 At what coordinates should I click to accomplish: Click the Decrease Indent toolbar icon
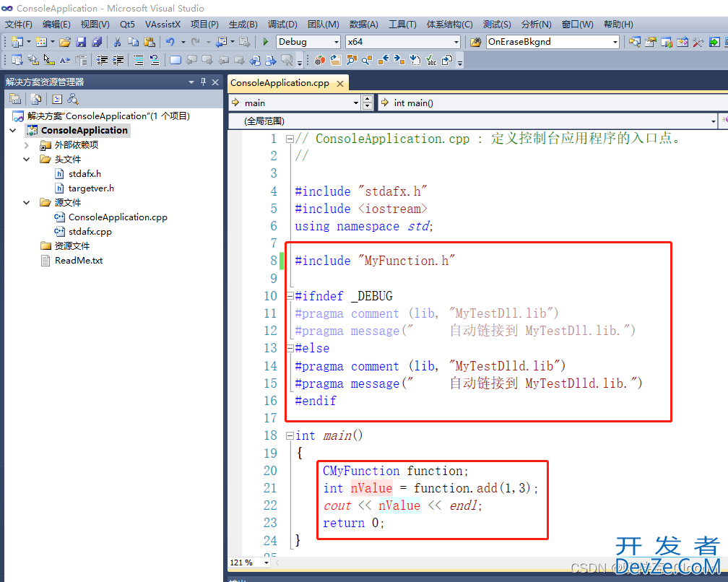pyautogui.click(x=102, y=60)
